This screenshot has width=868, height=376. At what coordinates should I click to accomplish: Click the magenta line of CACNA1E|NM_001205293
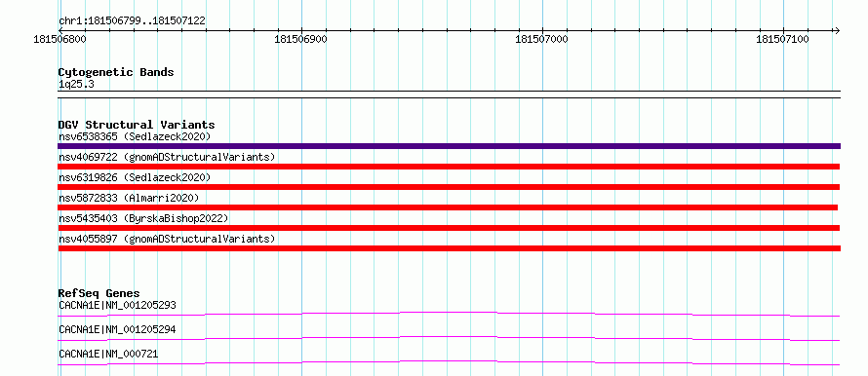[449, 314]
